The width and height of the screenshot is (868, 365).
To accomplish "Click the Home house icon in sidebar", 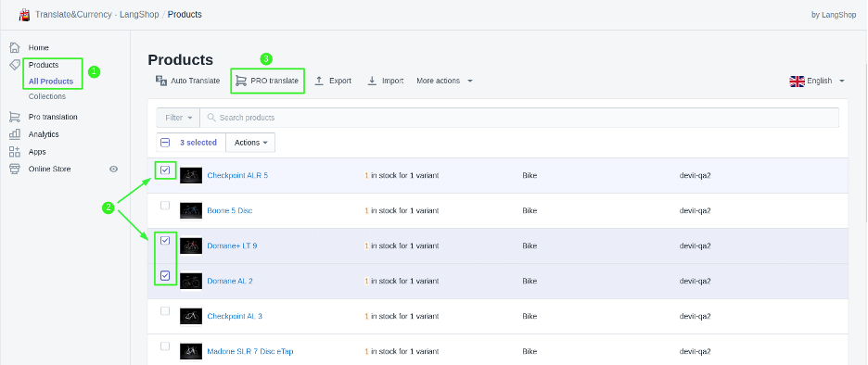I will [x=15, y=47].
